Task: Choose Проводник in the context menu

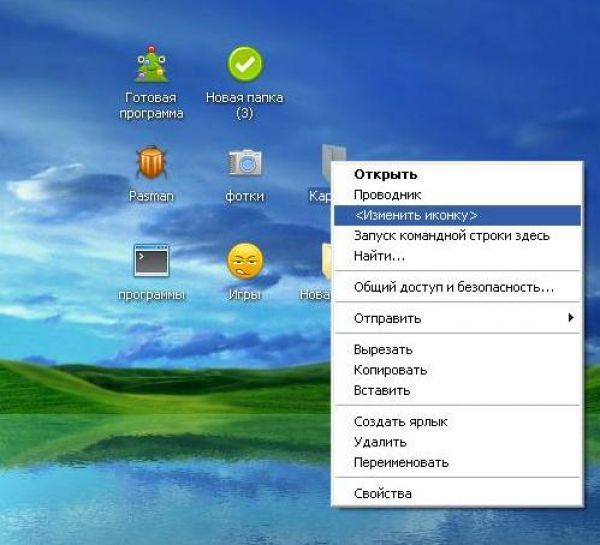Action: tap(458, 195)
